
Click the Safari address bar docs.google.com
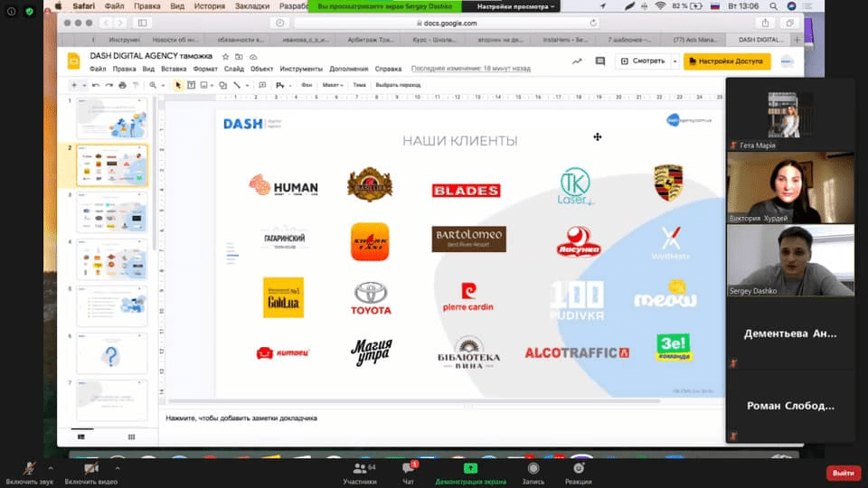[x=446, y=23]
